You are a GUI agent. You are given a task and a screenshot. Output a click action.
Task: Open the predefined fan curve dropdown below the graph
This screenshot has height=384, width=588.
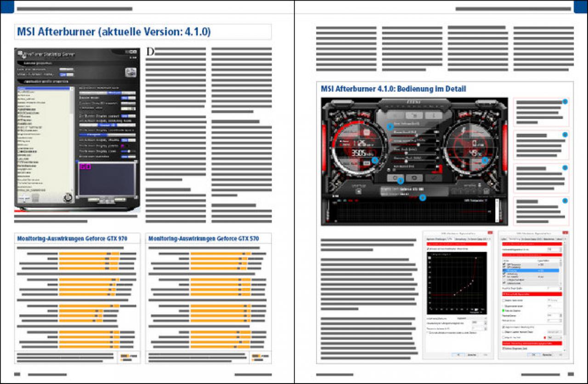[473, 317]
